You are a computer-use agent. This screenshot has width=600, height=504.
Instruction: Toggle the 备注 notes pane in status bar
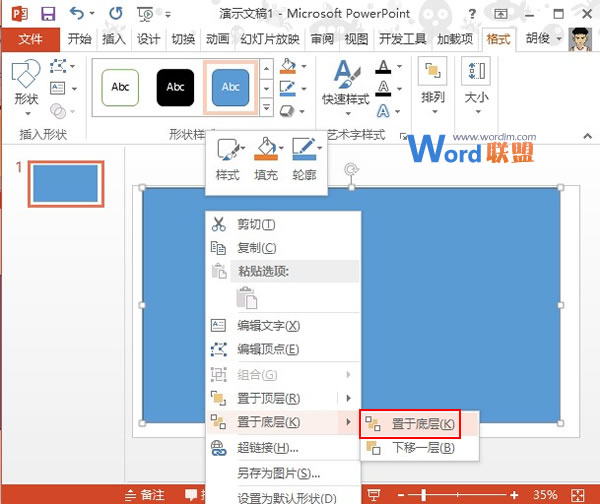pyautogui.click(x=145, y=495)
